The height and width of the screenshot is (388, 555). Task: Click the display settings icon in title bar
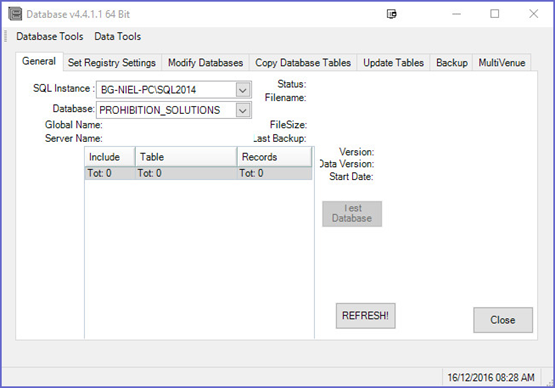(391, 14)
